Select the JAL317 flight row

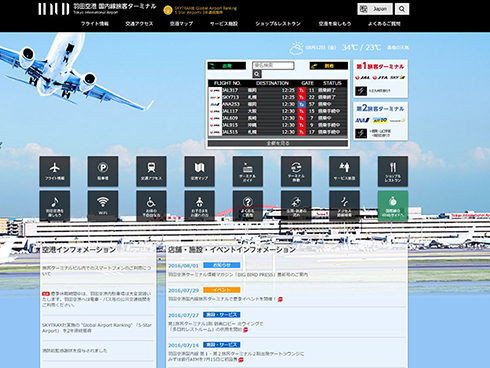coord(278,90)
